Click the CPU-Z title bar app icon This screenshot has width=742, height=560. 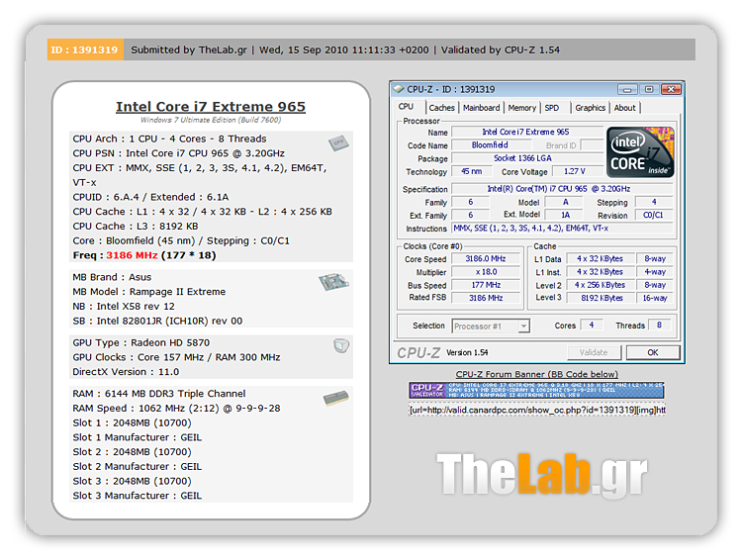399,89
